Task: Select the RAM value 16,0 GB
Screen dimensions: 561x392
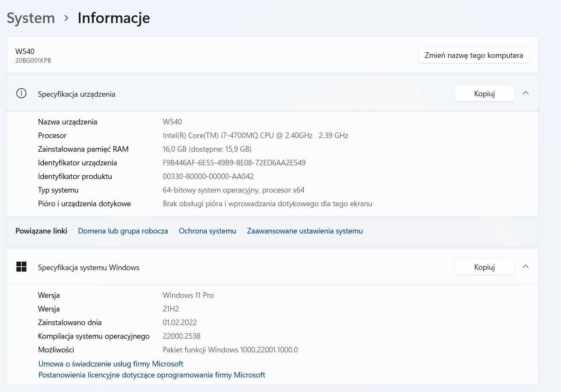Action: (207, 149)
